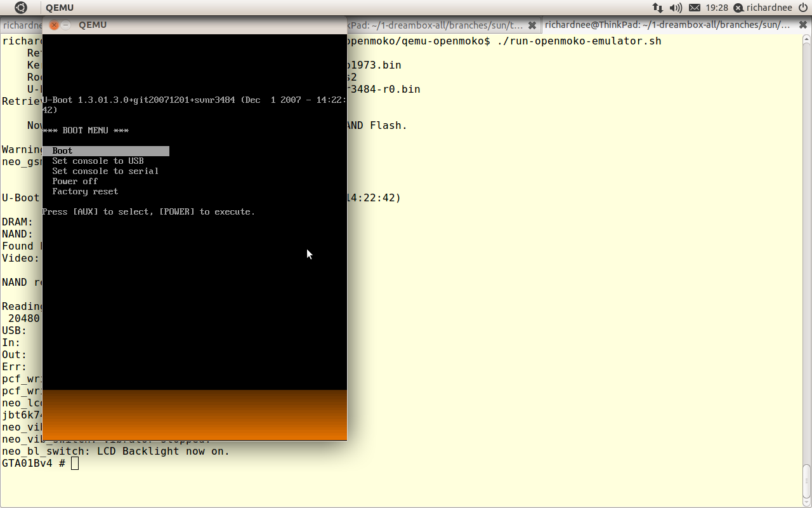
Task: Click the terminal vertical scrollbar handle
Action: [x=807, y=482]
